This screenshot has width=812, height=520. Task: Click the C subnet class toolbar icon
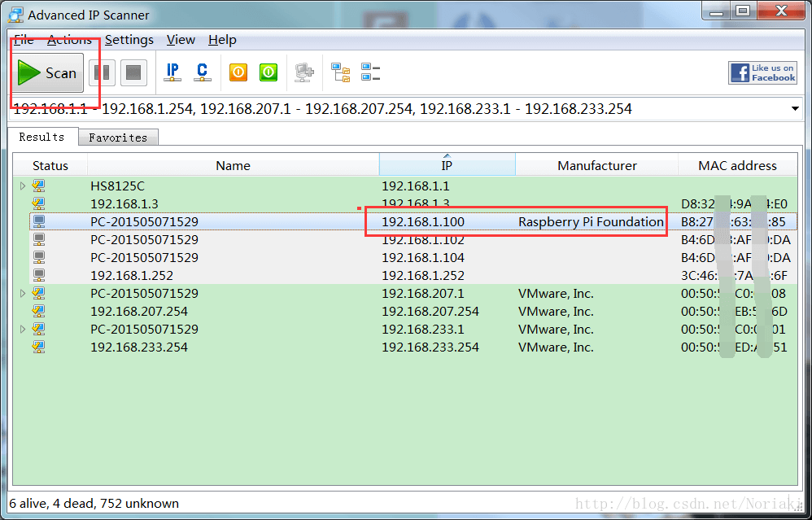click(202, 72)
